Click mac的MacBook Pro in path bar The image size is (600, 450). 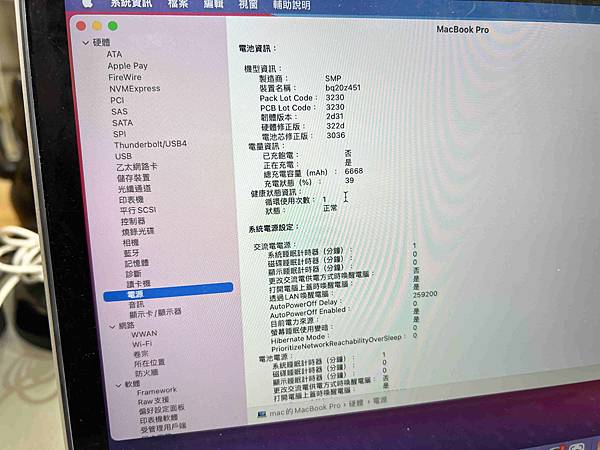304,409
